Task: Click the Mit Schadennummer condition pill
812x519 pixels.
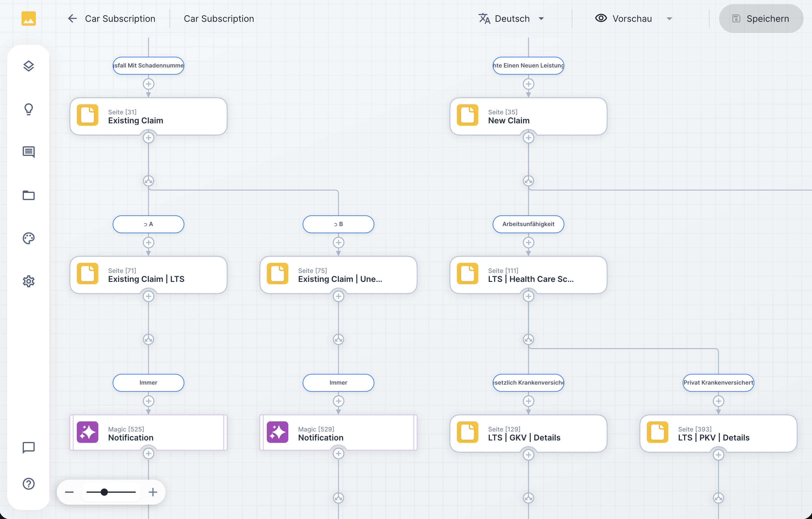Action: (148, 65)
